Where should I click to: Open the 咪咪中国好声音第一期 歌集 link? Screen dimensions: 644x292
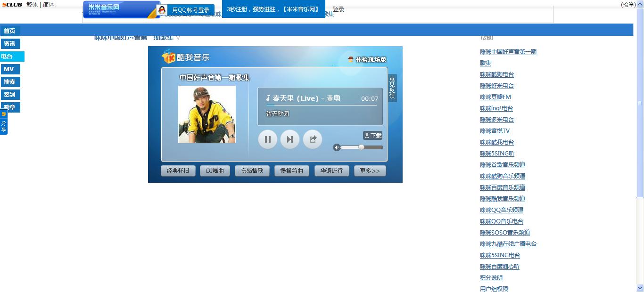click(x=508, y=57)
